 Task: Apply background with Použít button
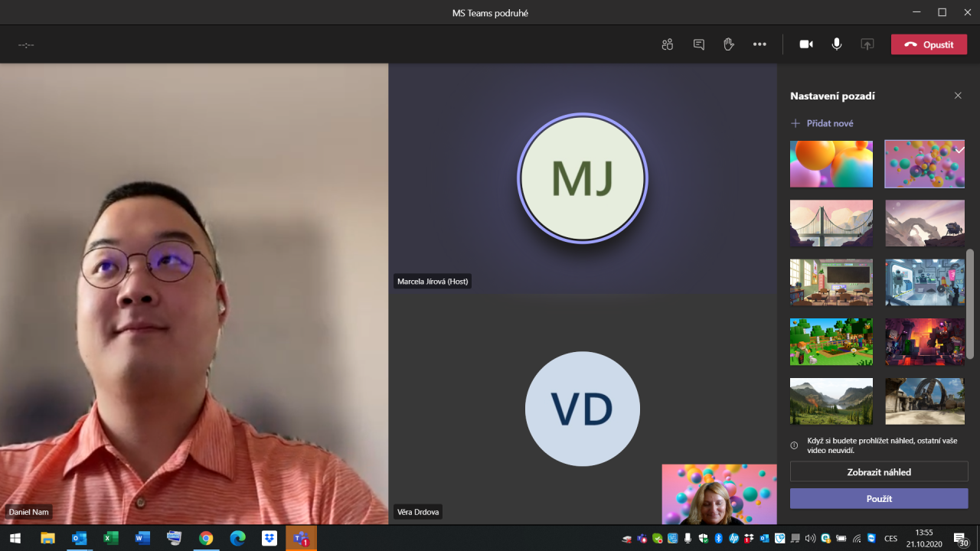point(879,499)
